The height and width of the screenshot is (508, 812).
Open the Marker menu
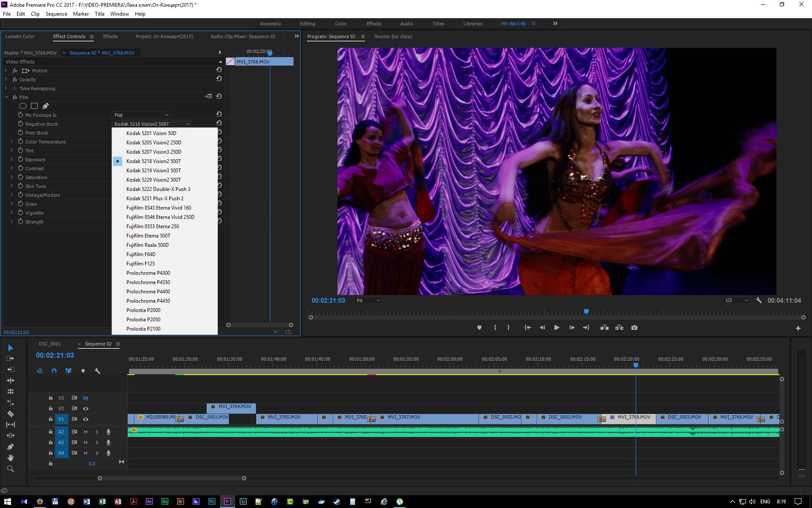(81, 14)
